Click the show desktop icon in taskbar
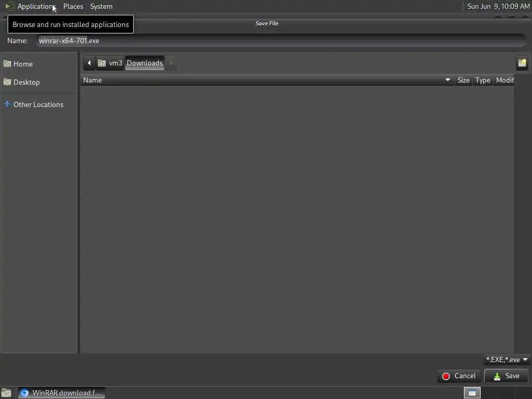The width and height of the screenshot is (532, 399). pyautogui.click(x=6, y=393)
